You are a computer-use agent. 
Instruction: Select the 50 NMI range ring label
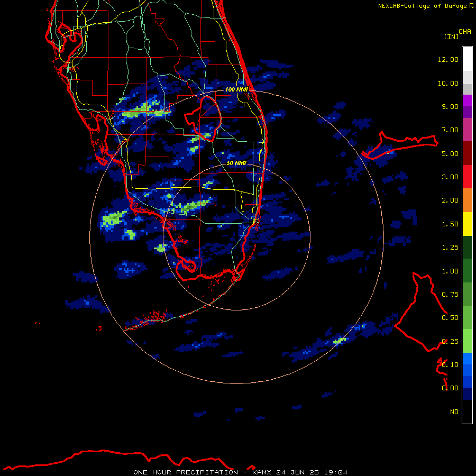[x=236, y=163]
